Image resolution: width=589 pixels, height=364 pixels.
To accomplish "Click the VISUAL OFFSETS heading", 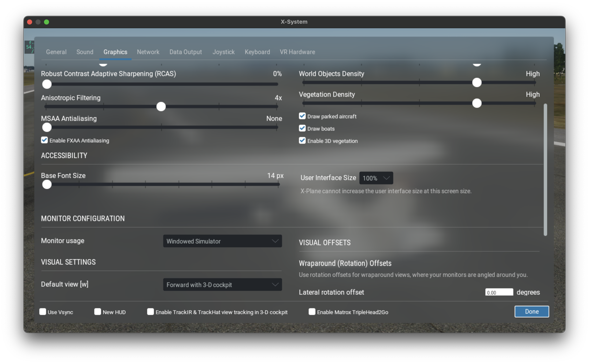I will [x=325, y=243].
